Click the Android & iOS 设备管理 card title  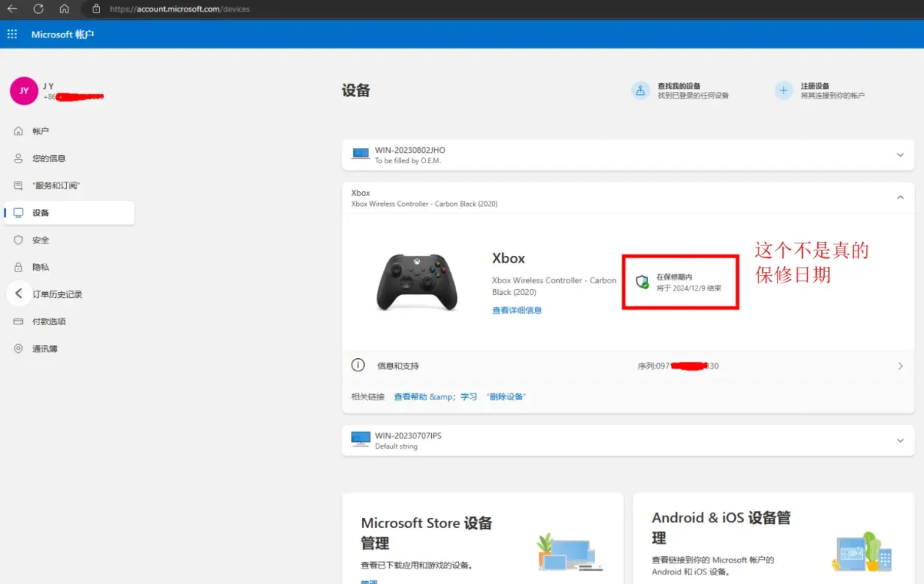pos(721,527)
